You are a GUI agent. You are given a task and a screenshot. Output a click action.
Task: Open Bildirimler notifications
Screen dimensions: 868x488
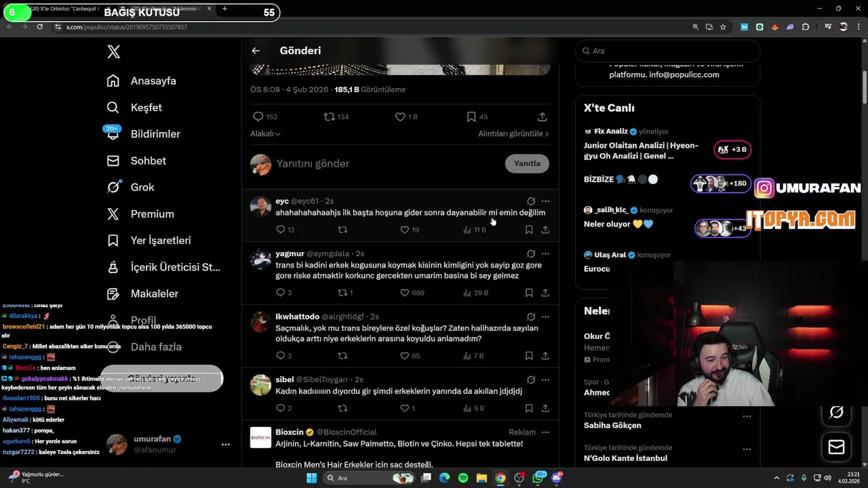[x=143, y=134]
